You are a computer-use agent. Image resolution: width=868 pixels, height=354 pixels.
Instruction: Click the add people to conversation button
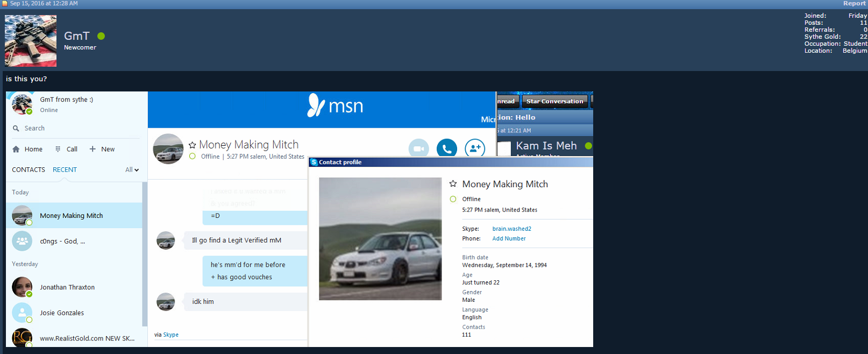click(x=475, y=148)
